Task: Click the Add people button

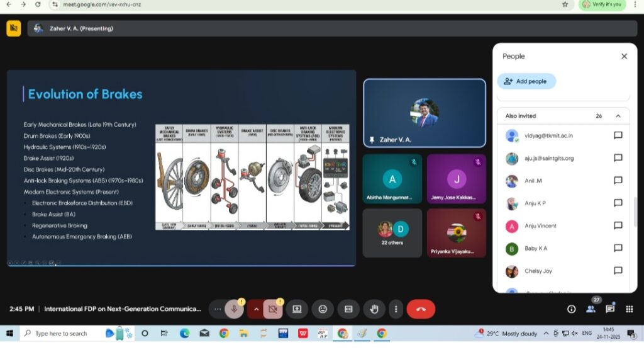Action: (x=526, y=81)
